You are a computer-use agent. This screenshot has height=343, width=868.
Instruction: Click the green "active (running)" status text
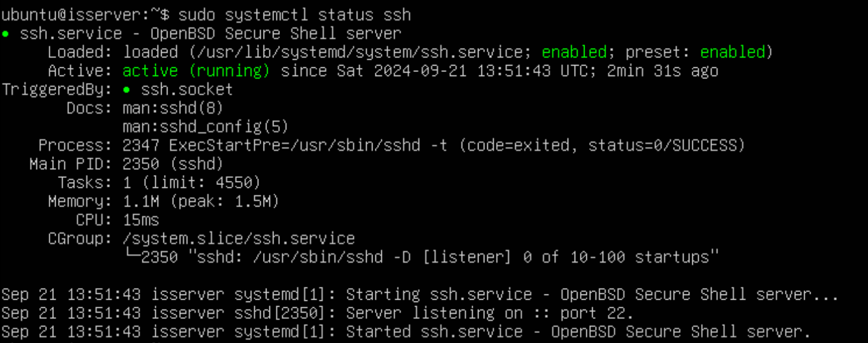click(196, 71)
